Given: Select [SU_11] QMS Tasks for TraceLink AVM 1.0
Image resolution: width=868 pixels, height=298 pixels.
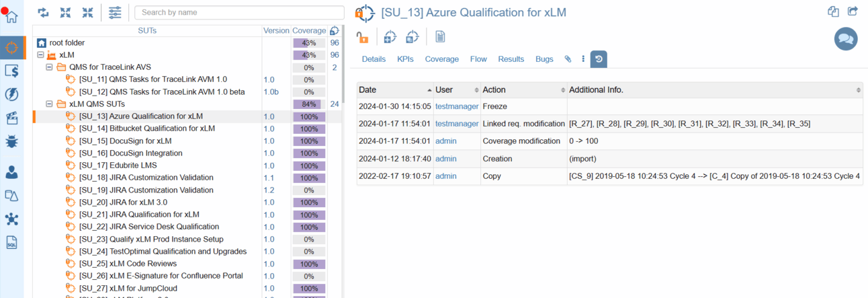Looking at the screenshot, I should click(153, 79).
